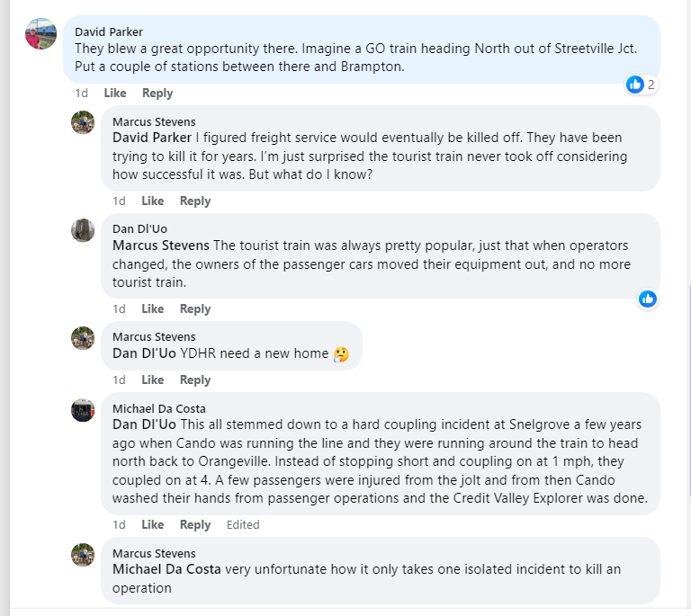691x616 pixels.
Task: Click the 1d timestamp under David Parker's comment
Action: 81,93
